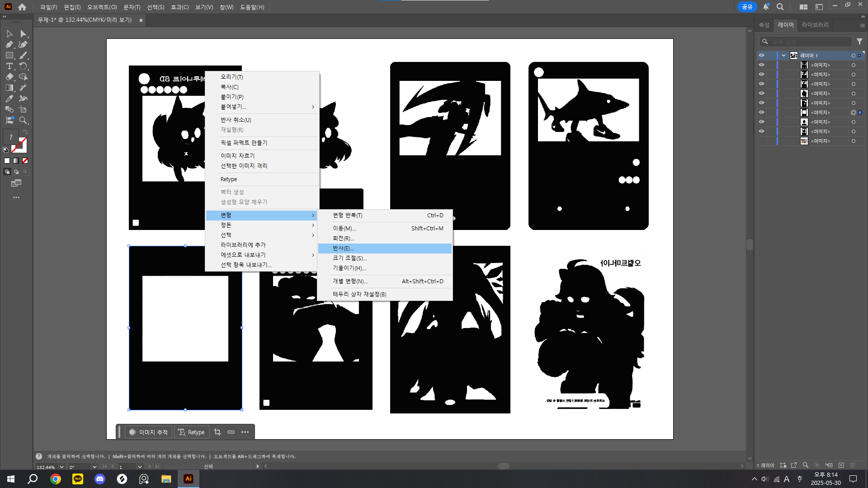Select the Rectangle tool

(9, 56)
